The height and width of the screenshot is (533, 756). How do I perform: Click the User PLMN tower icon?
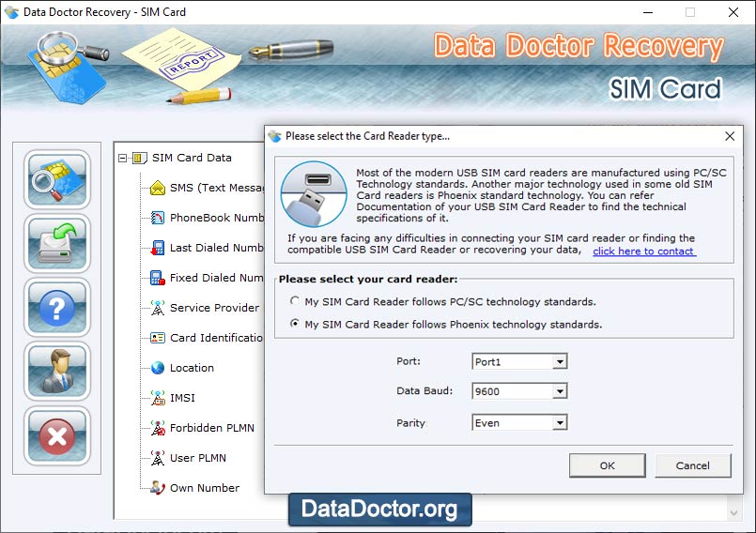tap(158, 458)
